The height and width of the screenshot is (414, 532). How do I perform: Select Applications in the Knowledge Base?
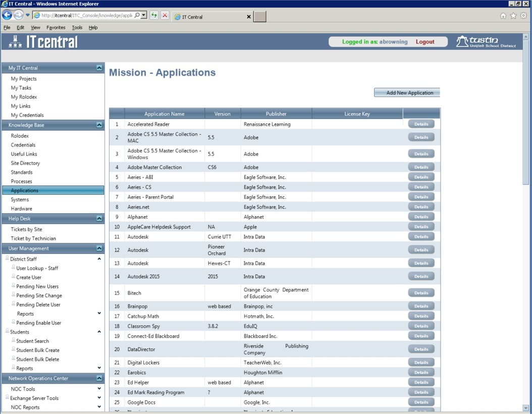tap(54, 190)
